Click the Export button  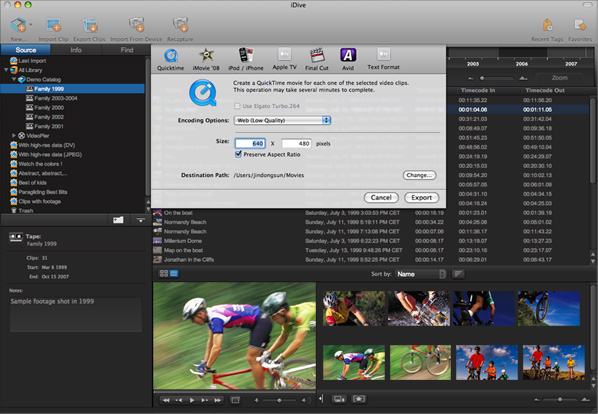(x=421, y=197)
